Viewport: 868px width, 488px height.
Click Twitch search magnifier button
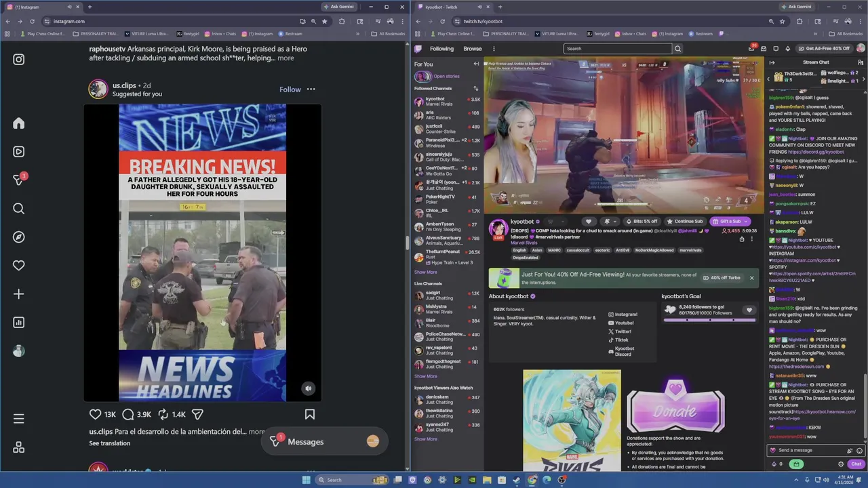(677, 49)
